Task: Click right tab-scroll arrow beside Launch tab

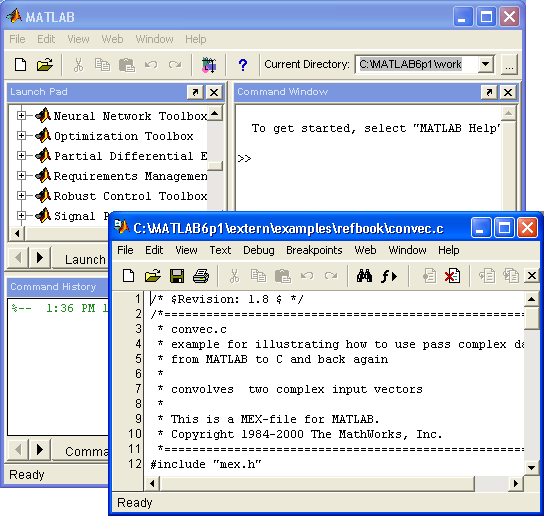Action: point(40,258)
